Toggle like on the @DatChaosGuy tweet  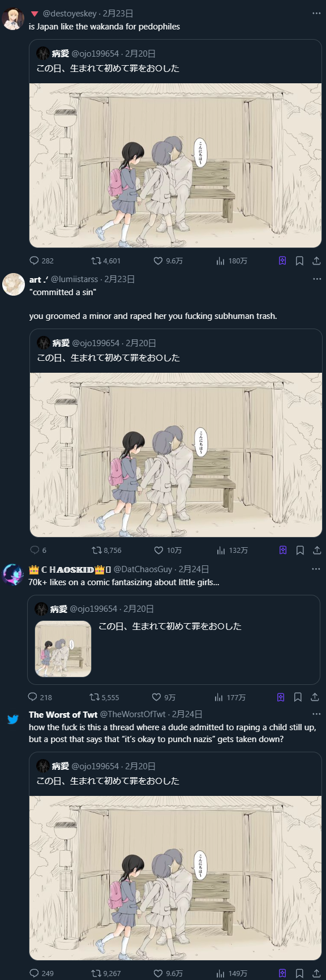coord(157,697)
